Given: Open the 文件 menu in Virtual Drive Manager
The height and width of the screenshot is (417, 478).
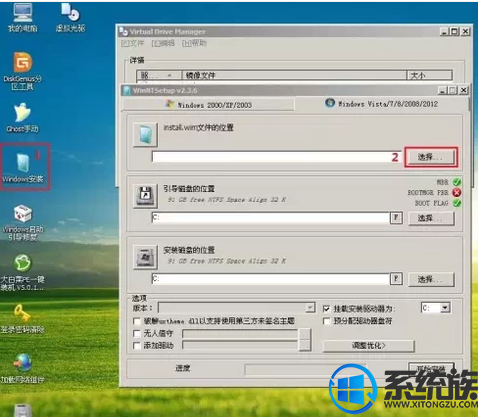Looking at the screenshot, I should [132, 43].
